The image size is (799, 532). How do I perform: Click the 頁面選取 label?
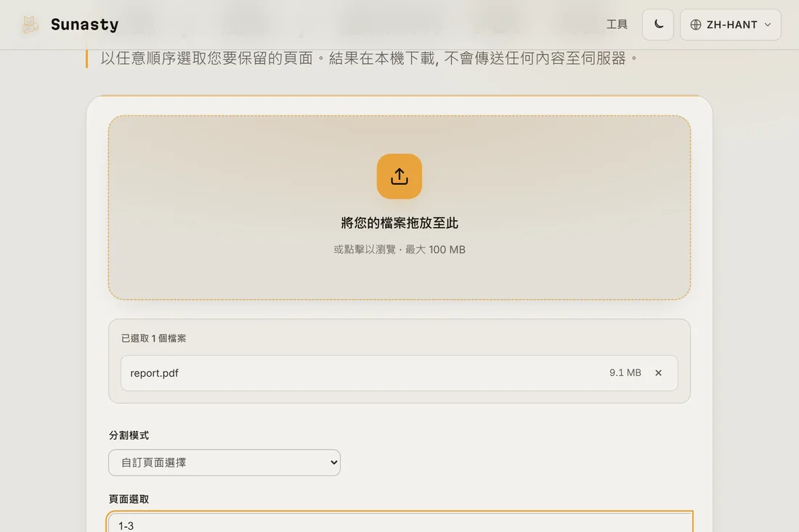129,499
